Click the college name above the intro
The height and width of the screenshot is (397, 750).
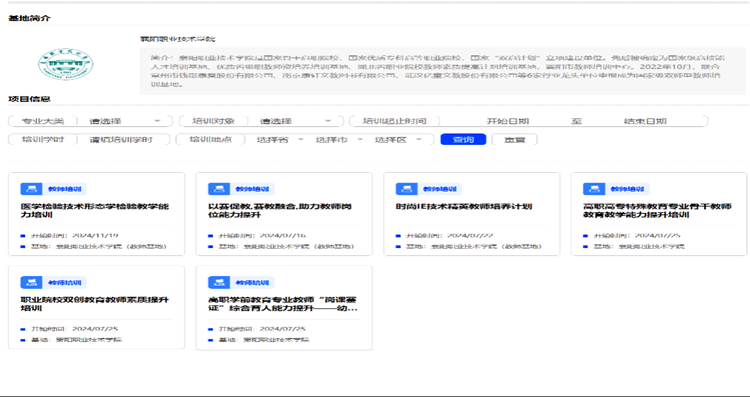point(177,39)
